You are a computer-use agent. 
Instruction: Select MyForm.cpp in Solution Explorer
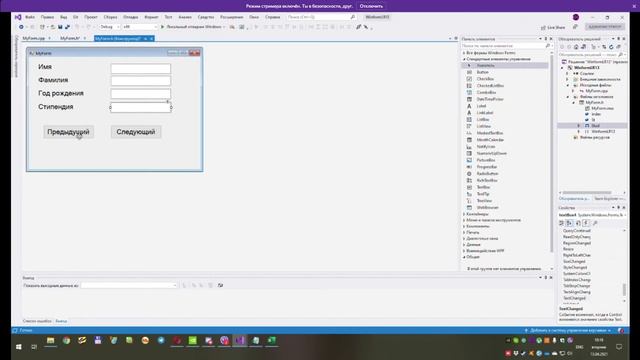pyautogui.click(x=596, y=91)
